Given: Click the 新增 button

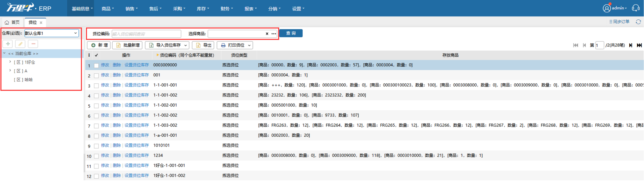Looking at the screenshot, I should tap(99, 45).
